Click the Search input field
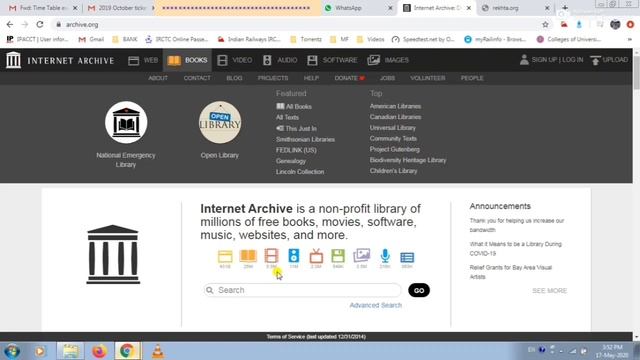 pyautogui.click(x=302, y=290)
